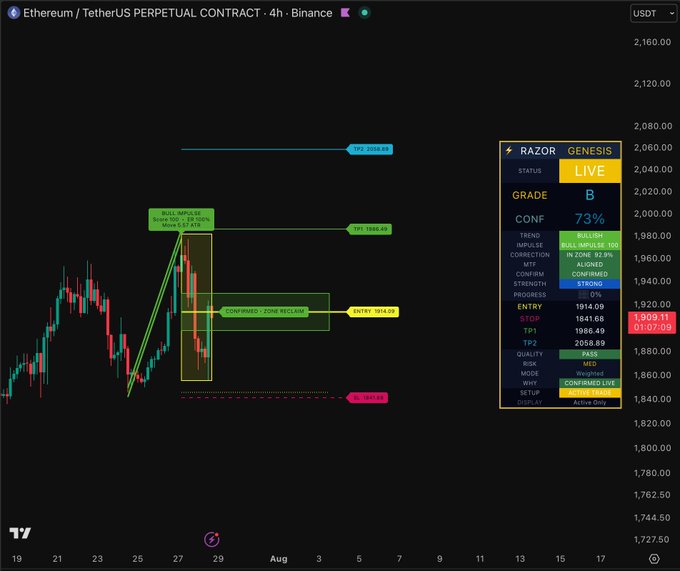Image resolution: width=680 pixels, height=571 pixels.
Task: Click the PROGRESS 0% bar
Action: 589,295
